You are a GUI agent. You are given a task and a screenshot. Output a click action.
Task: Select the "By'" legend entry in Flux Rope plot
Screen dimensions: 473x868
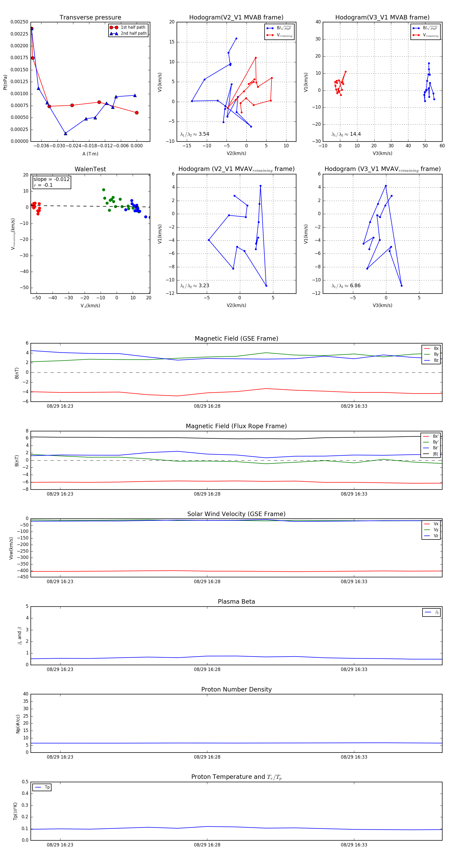coord(431,442)
